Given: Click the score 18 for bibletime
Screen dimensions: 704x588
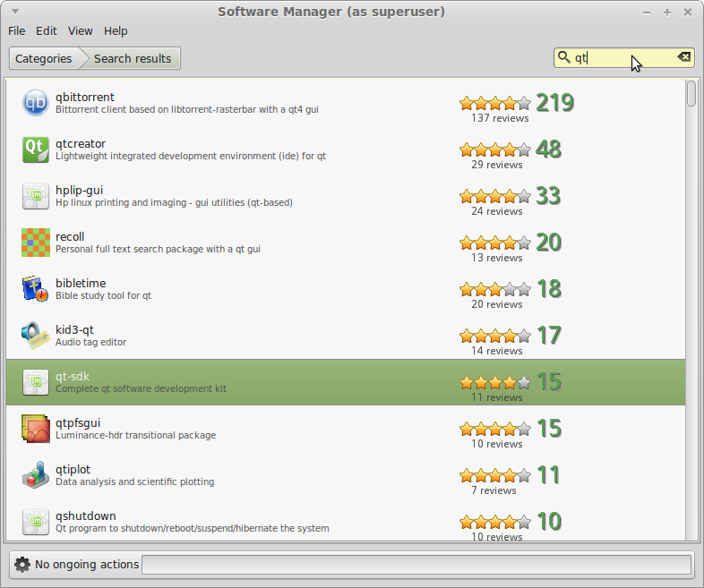Looking at the screenshot, I should 549,289.
